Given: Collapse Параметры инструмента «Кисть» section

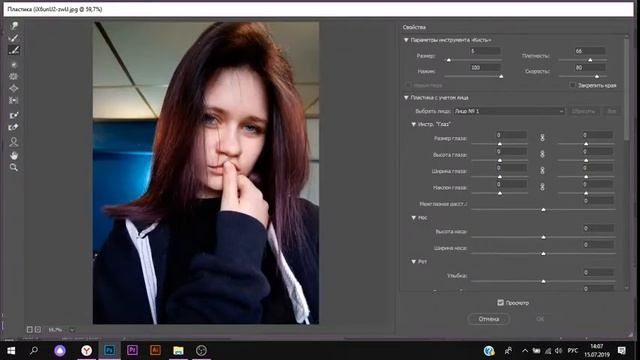Looking at the screenshot, I should tap(406, 40).
